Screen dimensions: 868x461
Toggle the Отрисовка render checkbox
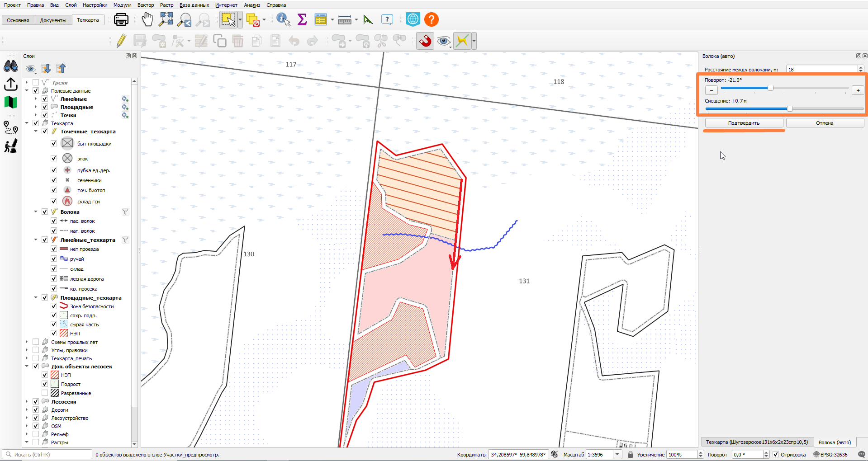coord(776,455)
